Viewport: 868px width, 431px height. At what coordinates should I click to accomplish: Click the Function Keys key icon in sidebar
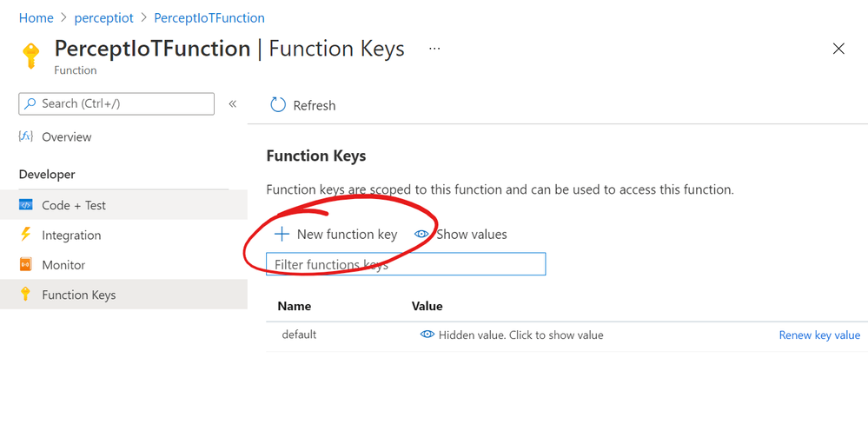click(x=26, y=295)
